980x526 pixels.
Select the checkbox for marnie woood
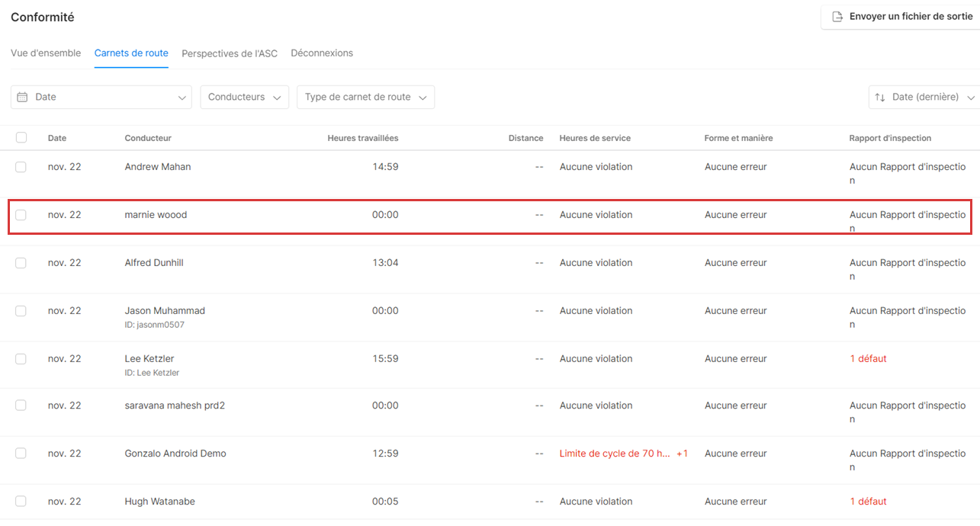pyautogui.click(x=21, y=215)
